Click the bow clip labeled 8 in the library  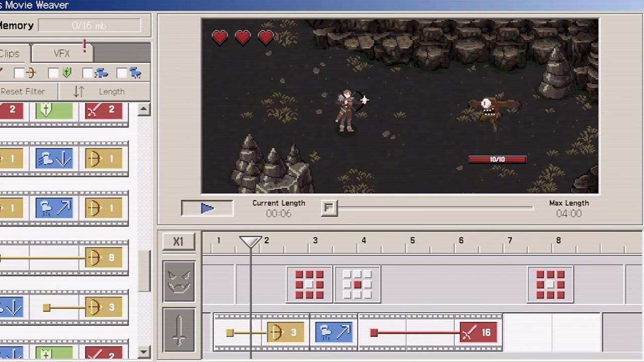103,258
